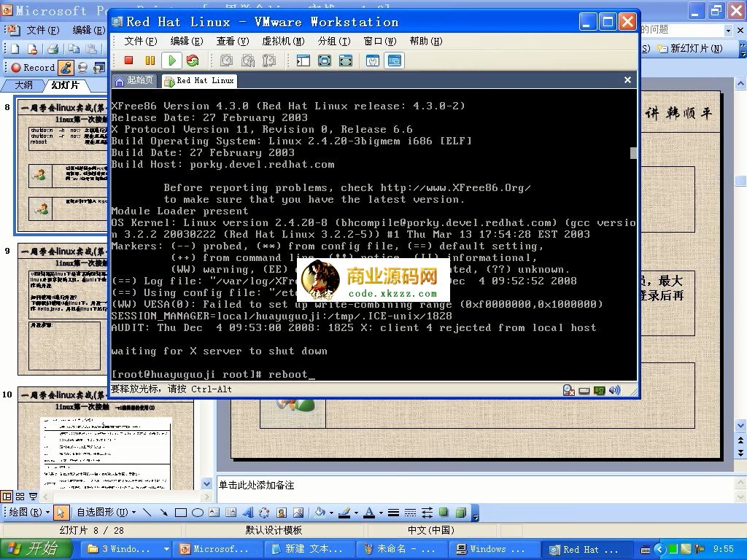This screenshot has width=747, height=560.
Task: Switch to Slide Sorter view
Action: pos(20,497)
